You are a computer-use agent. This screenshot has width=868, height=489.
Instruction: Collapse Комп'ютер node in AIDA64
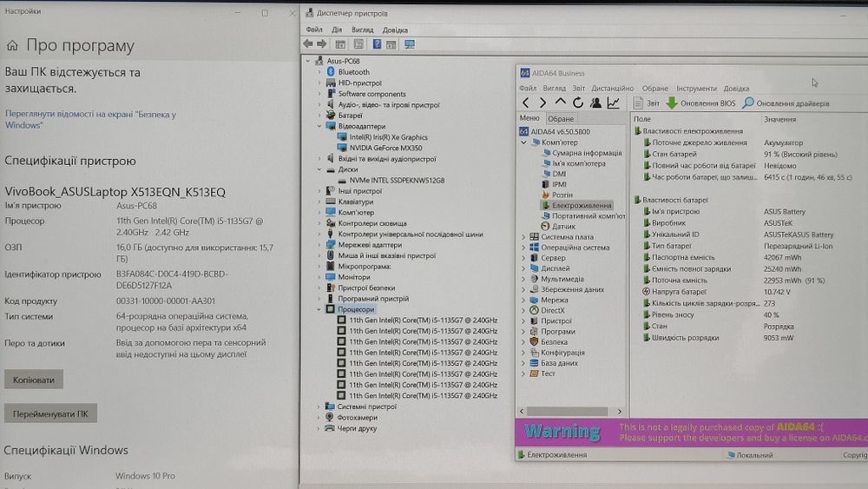click(523, 142)
